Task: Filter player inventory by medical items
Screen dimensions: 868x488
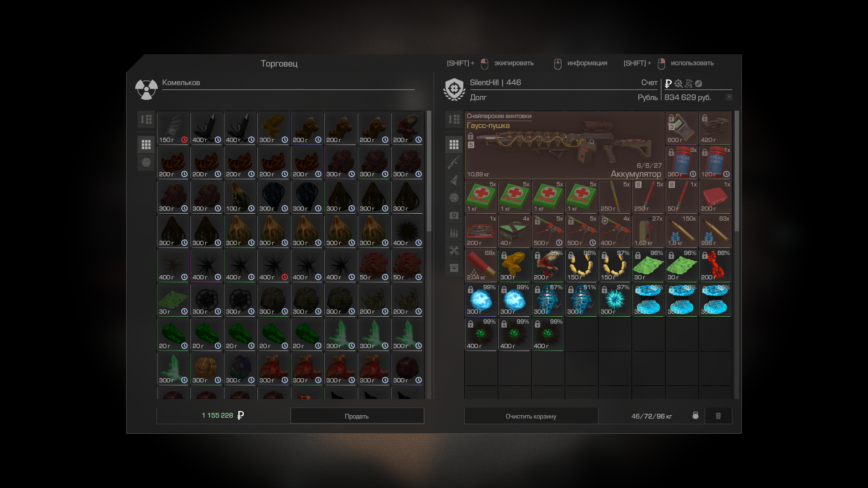Action: click(454, 215)
